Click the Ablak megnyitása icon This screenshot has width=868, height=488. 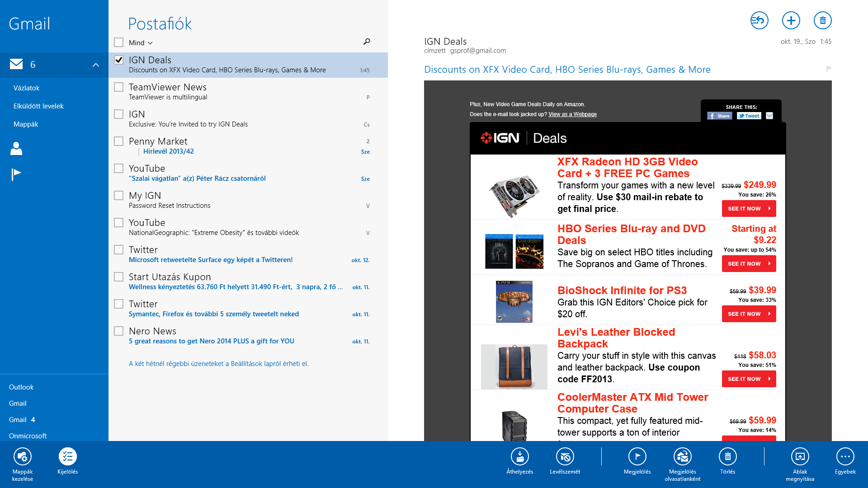pos(800,457)
